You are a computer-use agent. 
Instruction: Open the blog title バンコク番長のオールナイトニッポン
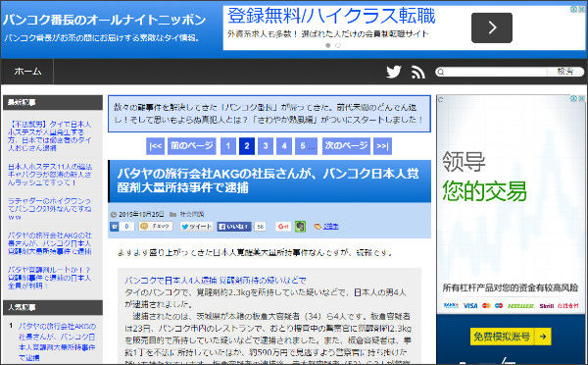point(104,20)
